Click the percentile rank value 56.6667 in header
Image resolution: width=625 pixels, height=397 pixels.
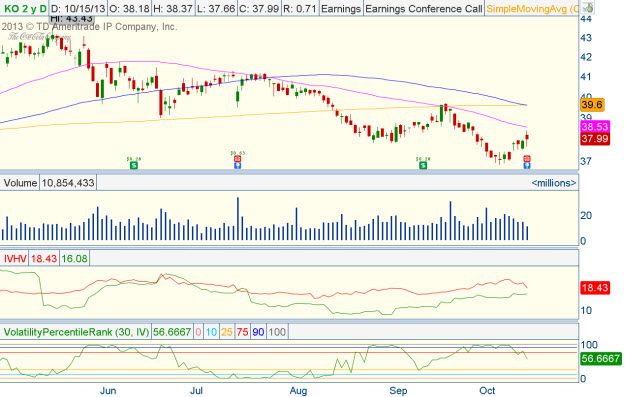[x=172, y=332]
